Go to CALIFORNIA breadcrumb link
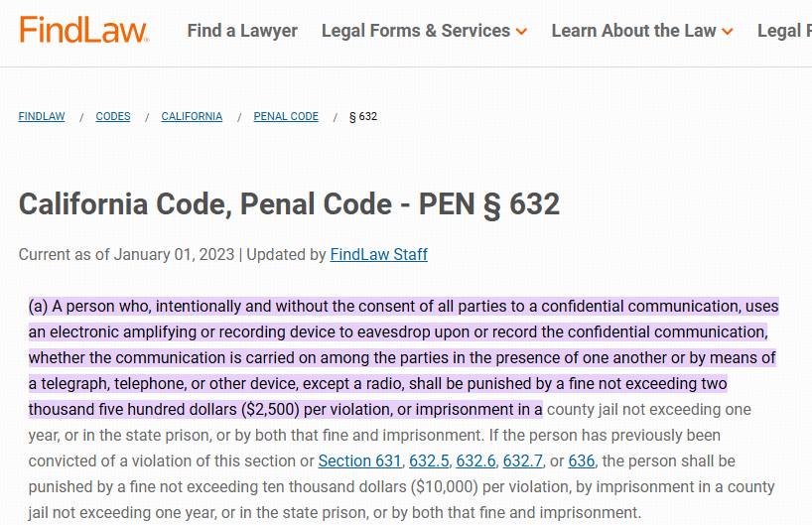The image size is (812, 525). (x=192, y=116)
